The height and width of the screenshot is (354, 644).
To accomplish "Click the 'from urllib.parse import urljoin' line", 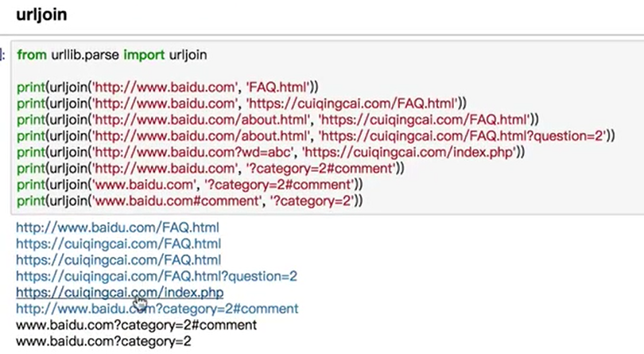I will (111, 55).
